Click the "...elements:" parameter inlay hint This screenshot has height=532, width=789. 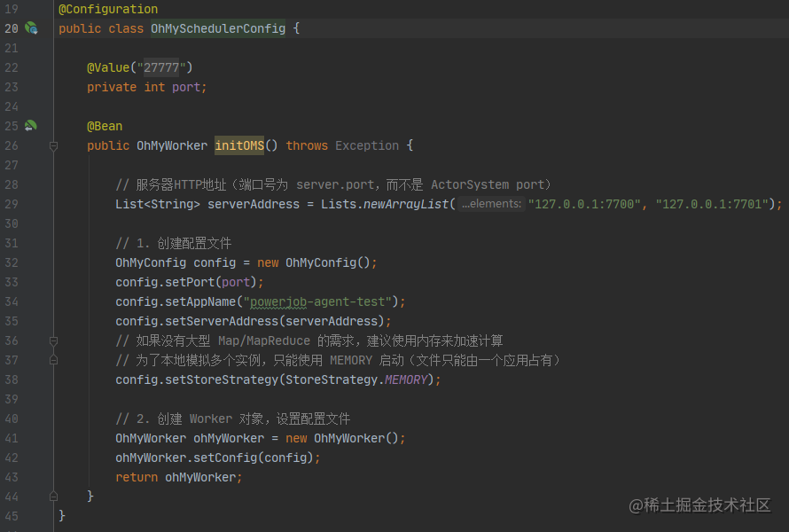[x=491, y=204]
